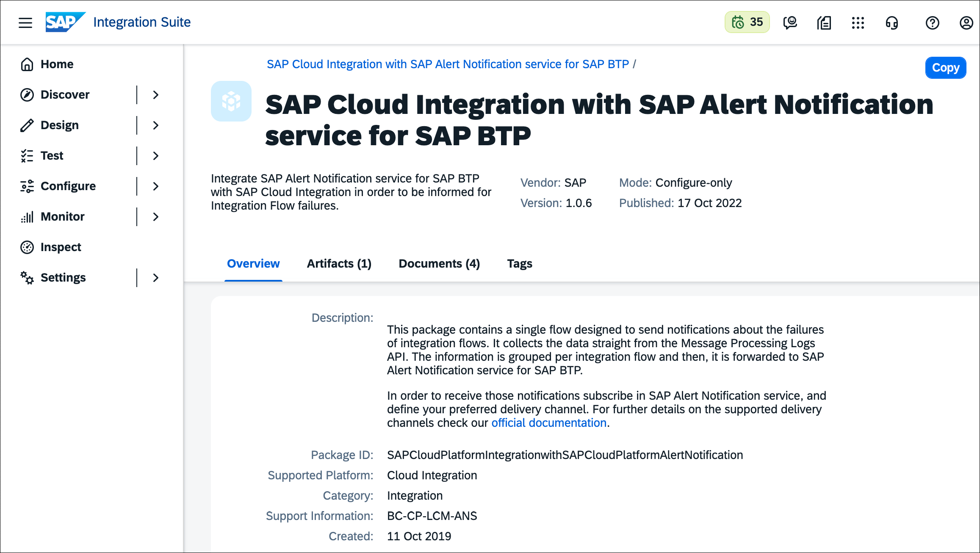Open the news document icon in header
The image size is (980, 553).
tap(824, 22)
